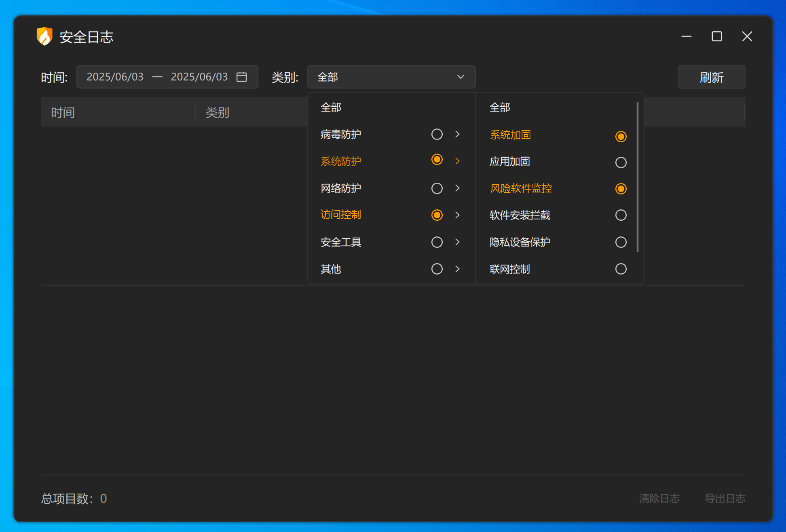The image size is (786, 532).
Task: Expand the 网络防护 submenu chevron
Action: tap(457, 188)
